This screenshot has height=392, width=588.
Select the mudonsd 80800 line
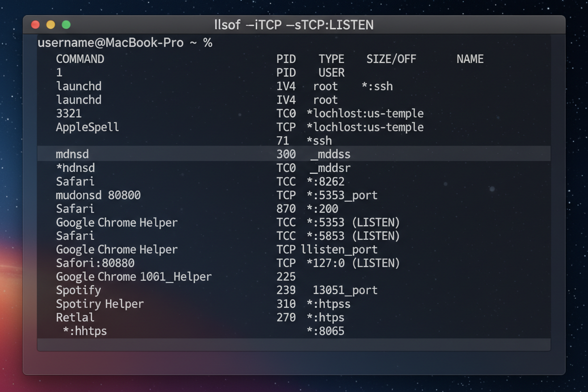98,195
